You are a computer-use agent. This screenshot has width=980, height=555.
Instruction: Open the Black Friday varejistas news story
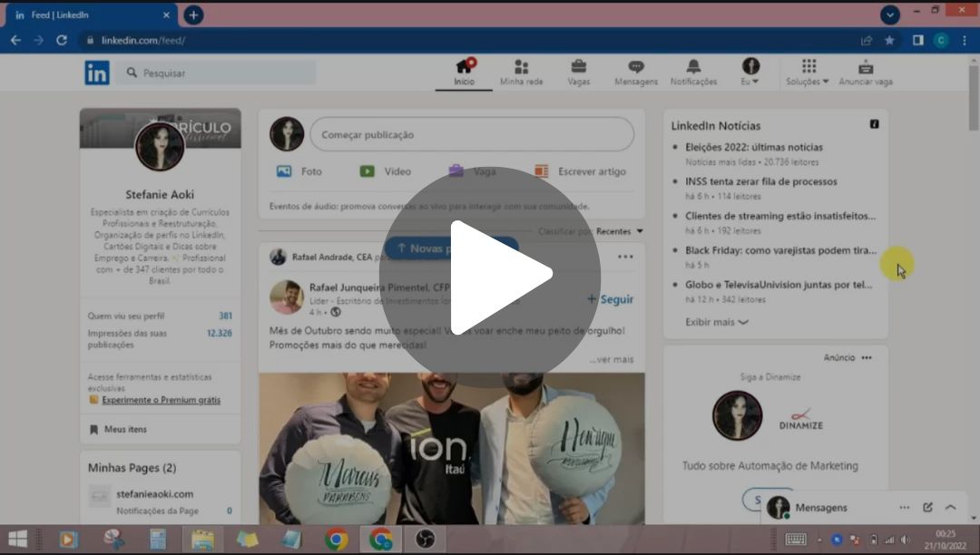click(780, 250)
